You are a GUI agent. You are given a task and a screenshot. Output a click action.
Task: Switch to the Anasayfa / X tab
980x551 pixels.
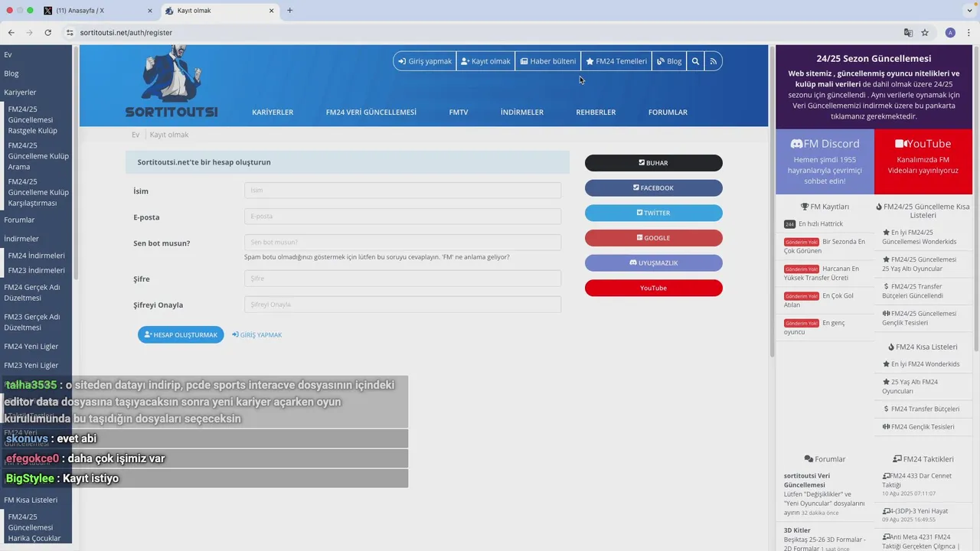pos(96,11)
